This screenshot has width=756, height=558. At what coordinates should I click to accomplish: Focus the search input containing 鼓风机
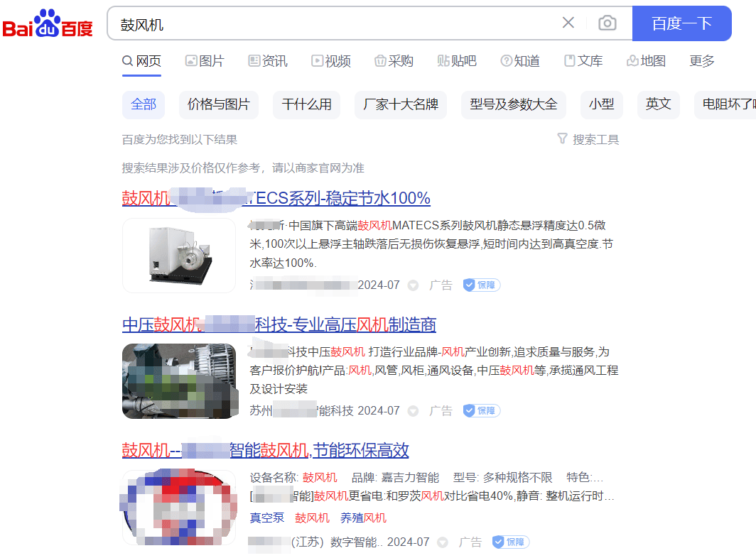point(337,23)
